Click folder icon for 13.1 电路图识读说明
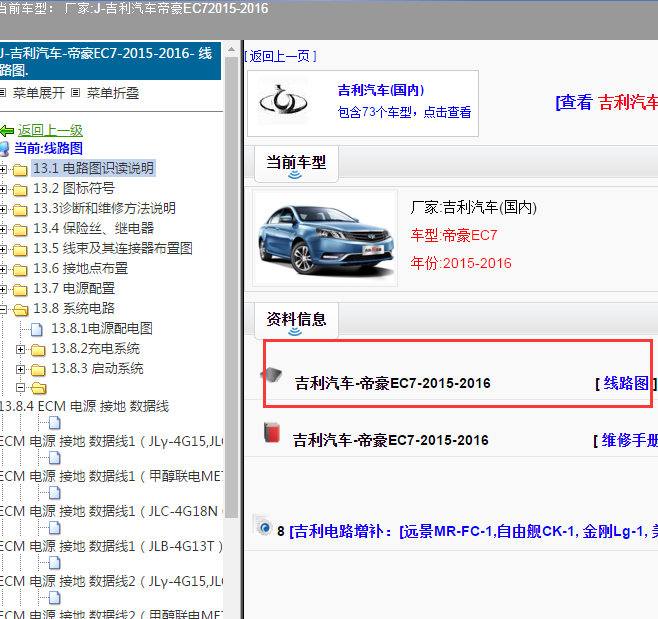This screenshot has height=619, width=658. click(20, 170)
